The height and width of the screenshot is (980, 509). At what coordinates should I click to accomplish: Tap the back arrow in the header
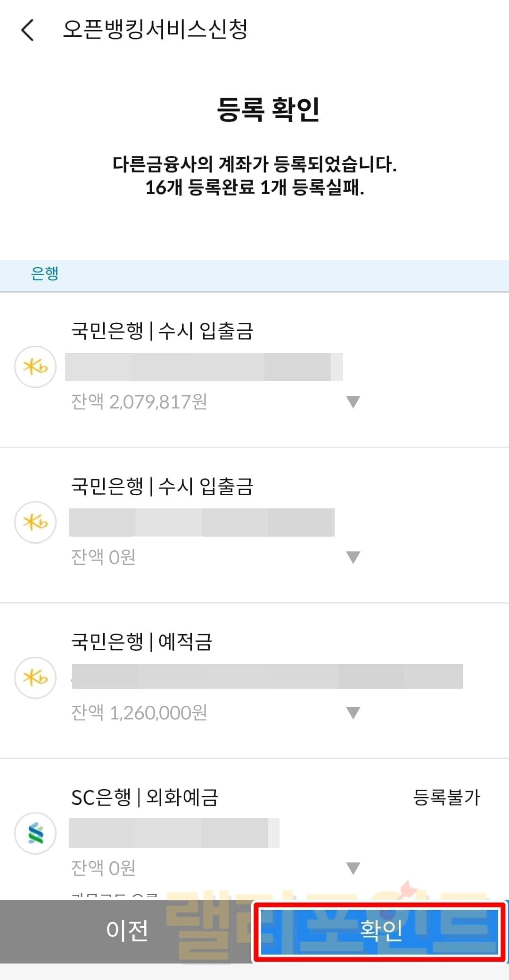click(28, 30)
